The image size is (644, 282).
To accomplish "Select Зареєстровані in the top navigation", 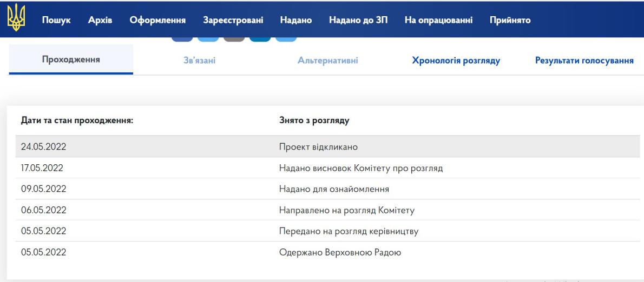I will click(233, 21).
